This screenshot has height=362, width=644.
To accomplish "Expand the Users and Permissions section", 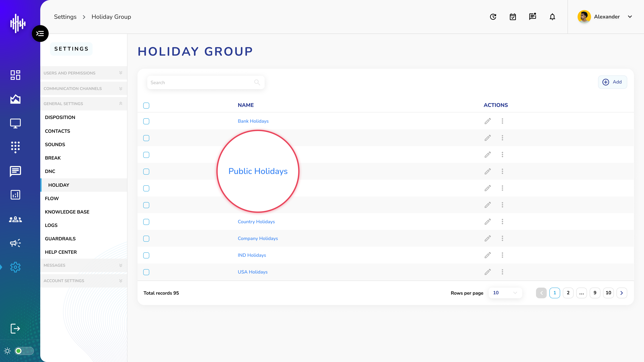I will (84, 73).
